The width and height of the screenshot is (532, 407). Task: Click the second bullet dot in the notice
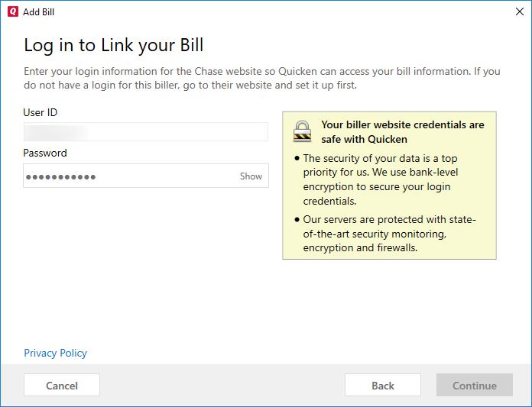tap(297, 220)
